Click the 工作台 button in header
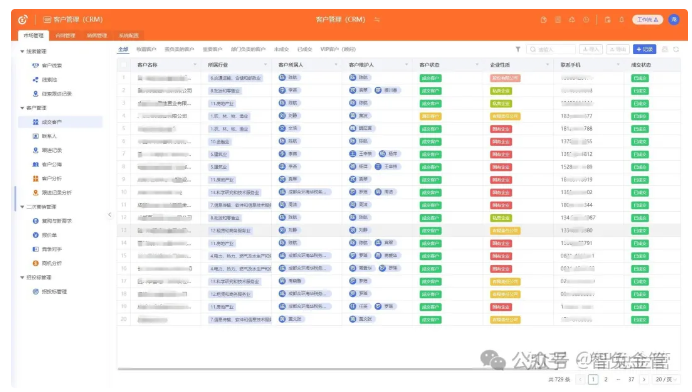 pyautogui.click(x=647, y=19)
